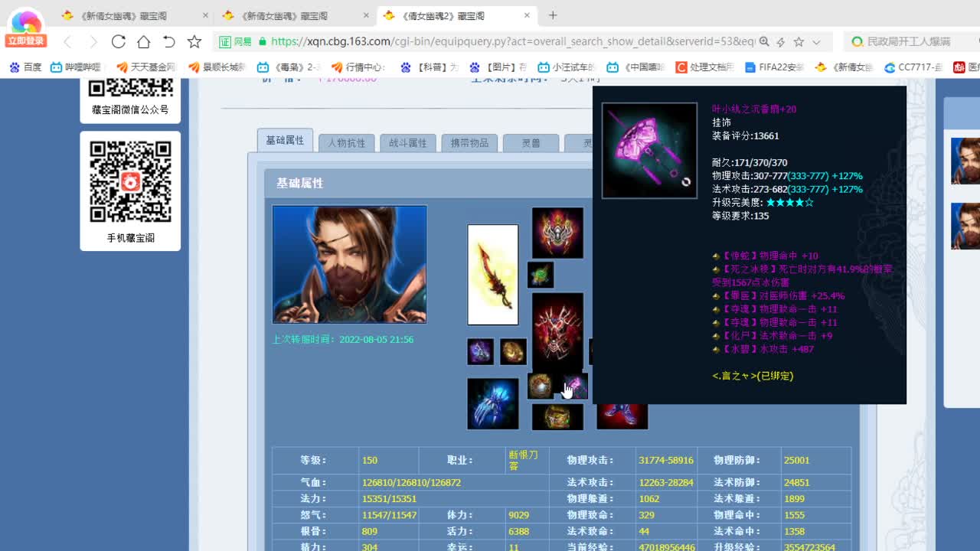Screen dimensions: 980x551
Task: Open the 携带物品 tab
Action: click(469, 142)
